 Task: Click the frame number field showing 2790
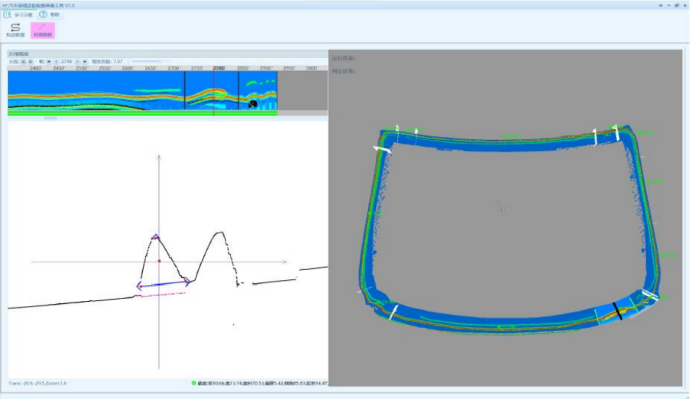(x=67, y=61)
